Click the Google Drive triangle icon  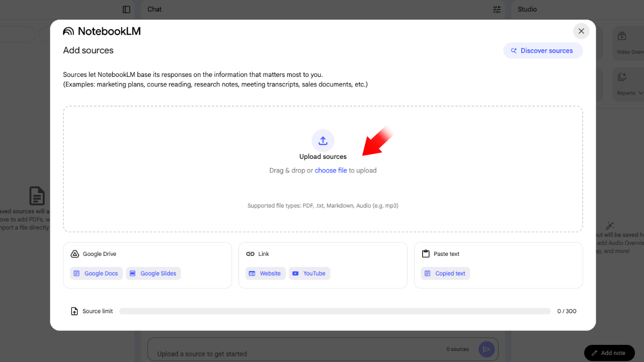tap(74, 254)
